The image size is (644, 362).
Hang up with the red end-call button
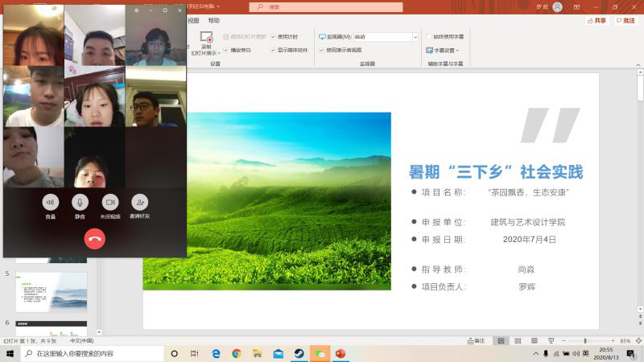95,238
